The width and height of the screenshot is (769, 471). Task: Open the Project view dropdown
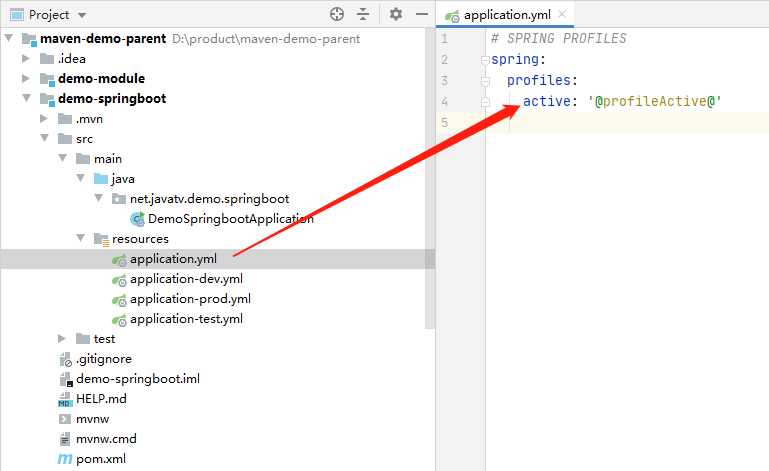pyautogui.click(x=82, y=15)
